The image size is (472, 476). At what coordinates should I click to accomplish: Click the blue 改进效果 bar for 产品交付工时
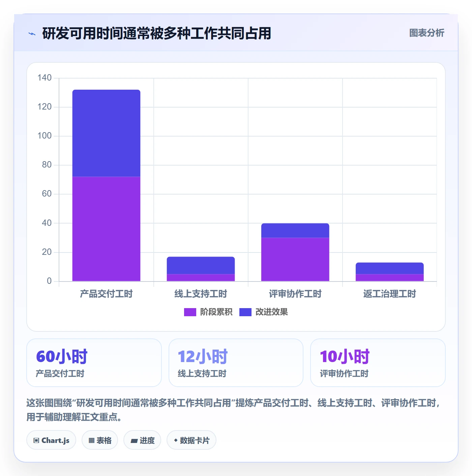tap(106, 133)
